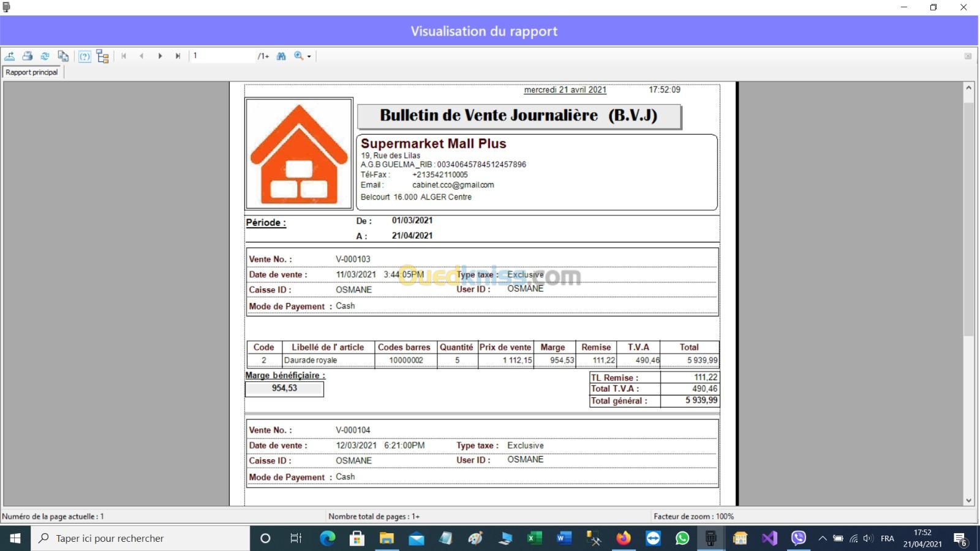This screenshot has height=551, width=980.
Task: Go to the next report page
Action: (x=160, y=56)
